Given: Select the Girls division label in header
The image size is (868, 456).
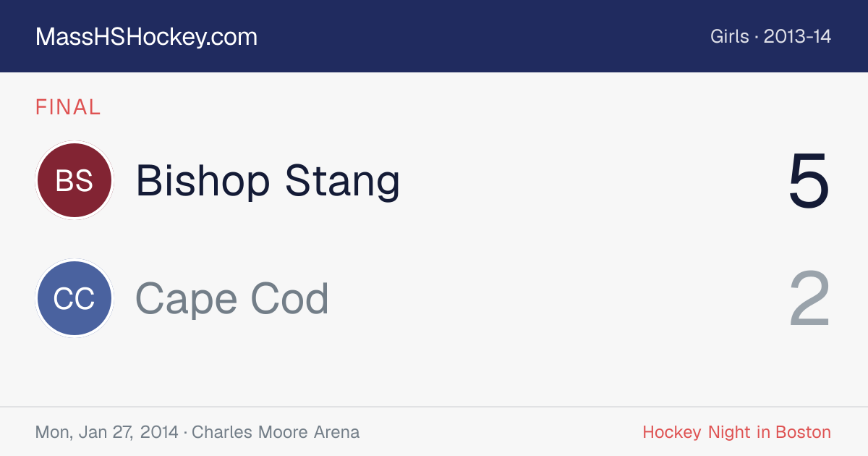Looking at the screenshot, I should click(x=730, y=37).
